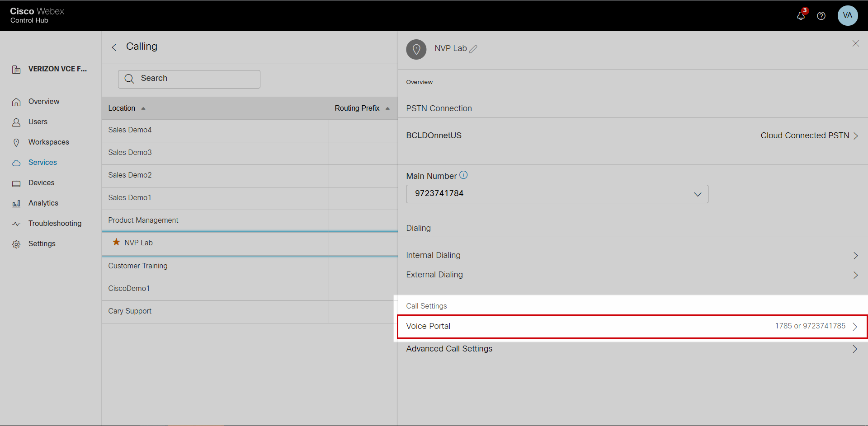Sort by the Location column header
This screenshot has height=426, width=868.
coord(122,108)
